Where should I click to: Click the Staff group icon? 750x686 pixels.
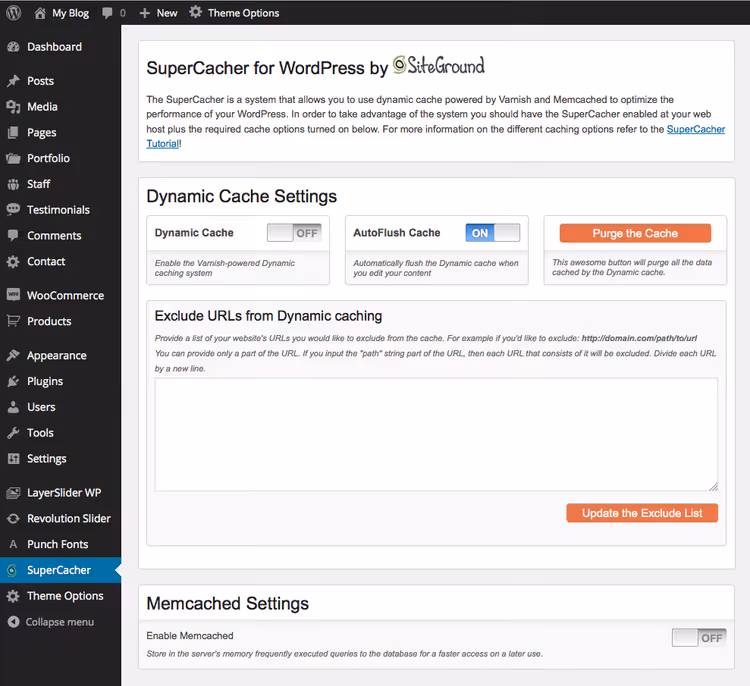tap(13, 184)
